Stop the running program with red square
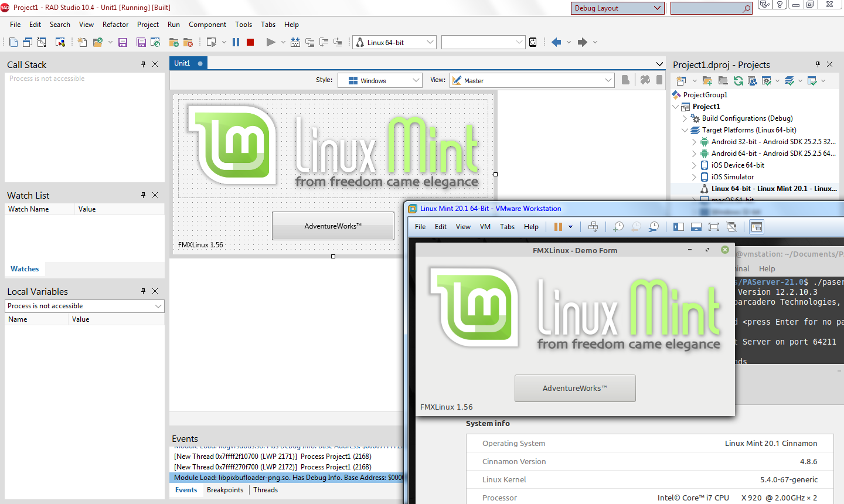The height and width of the screenshot is (504, 844). click(x=250, y=42)
